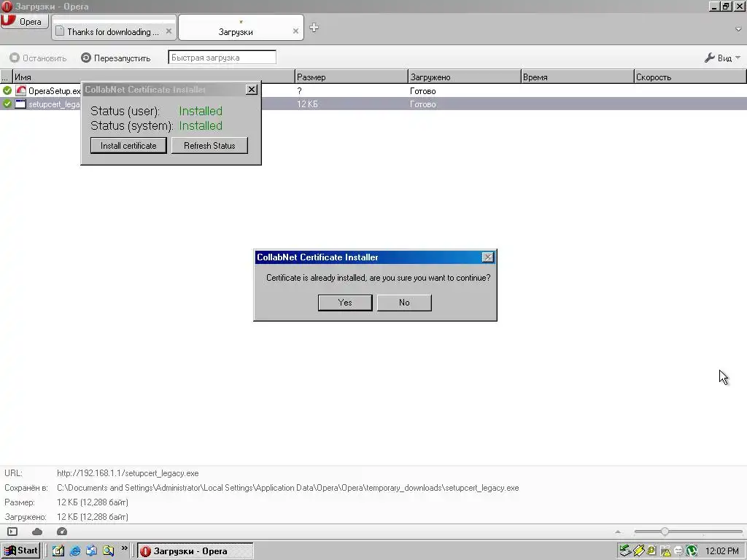The width and height of the screenshot is (747, 560).
Task: Open a new tab with plus icon
Action: point(314,28)
